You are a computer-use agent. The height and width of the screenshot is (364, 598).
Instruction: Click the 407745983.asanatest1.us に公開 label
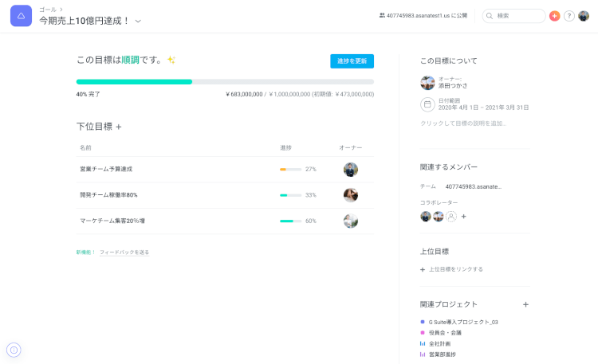(x=427, y=16)
